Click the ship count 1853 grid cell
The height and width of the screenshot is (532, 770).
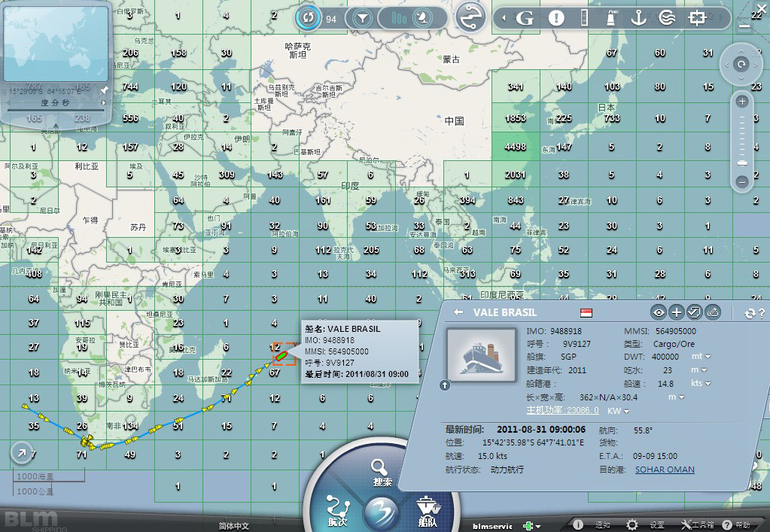[x=515, y=118]
